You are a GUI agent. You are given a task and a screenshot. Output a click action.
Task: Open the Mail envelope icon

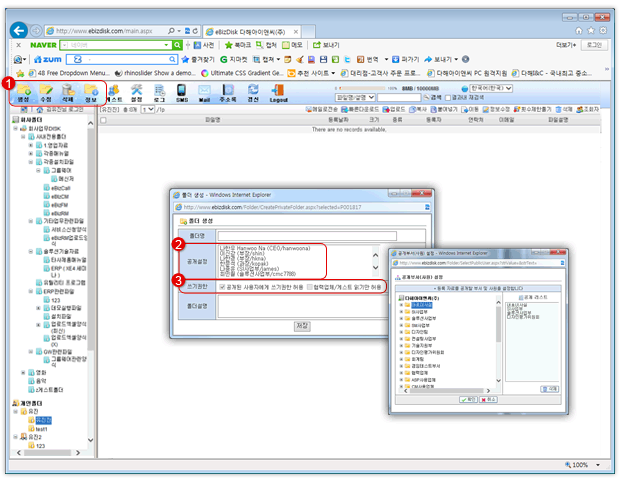pyautogui.click(x=204, y=93)
